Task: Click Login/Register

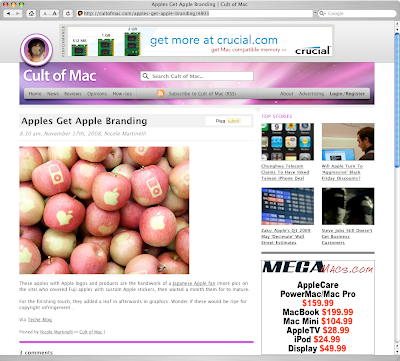Action: coord(347,94)
